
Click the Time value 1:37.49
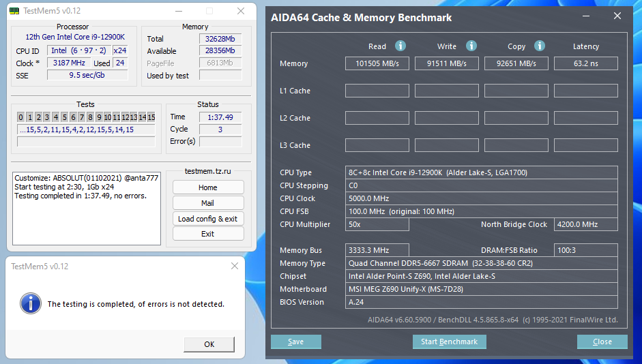pos(220,117)
